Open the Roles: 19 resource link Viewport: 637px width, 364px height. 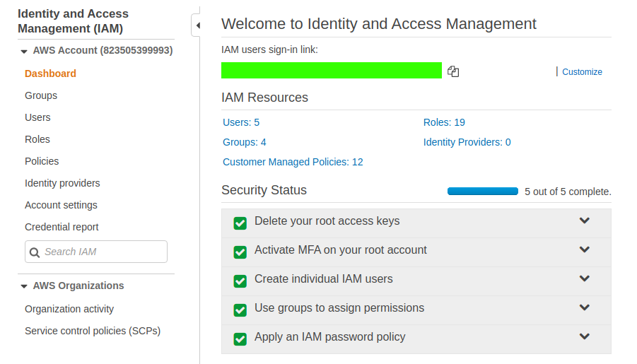(444, 122)
